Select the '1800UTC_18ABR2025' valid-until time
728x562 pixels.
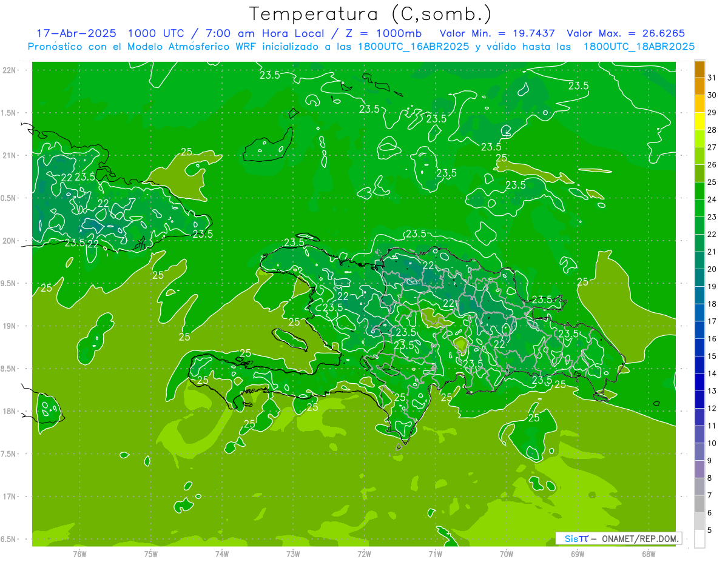(x=639, y=47)
